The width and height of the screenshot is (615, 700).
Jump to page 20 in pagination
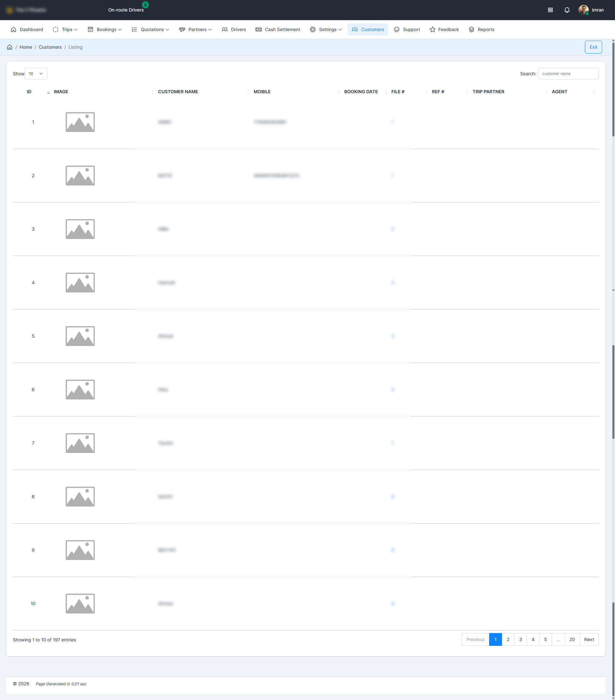572,639
